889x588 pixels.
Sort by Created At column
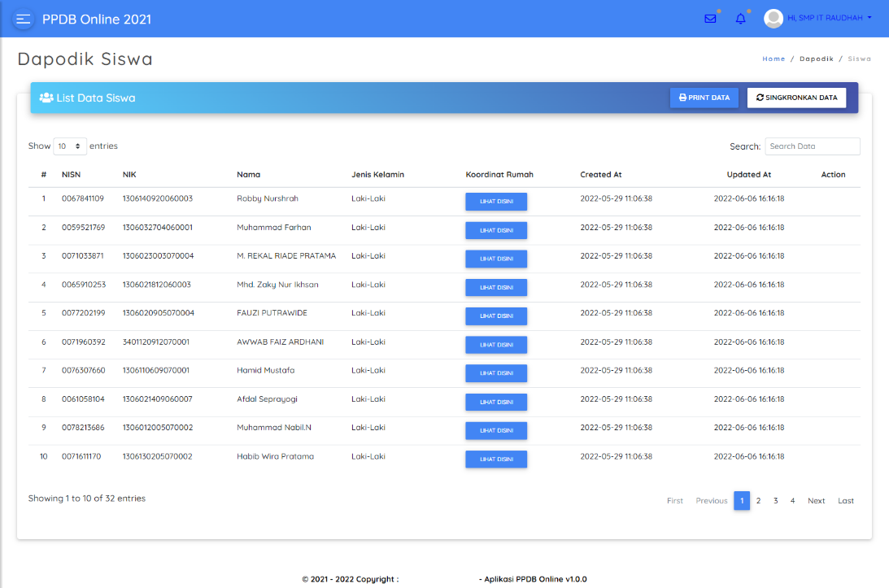pos(601,175)
